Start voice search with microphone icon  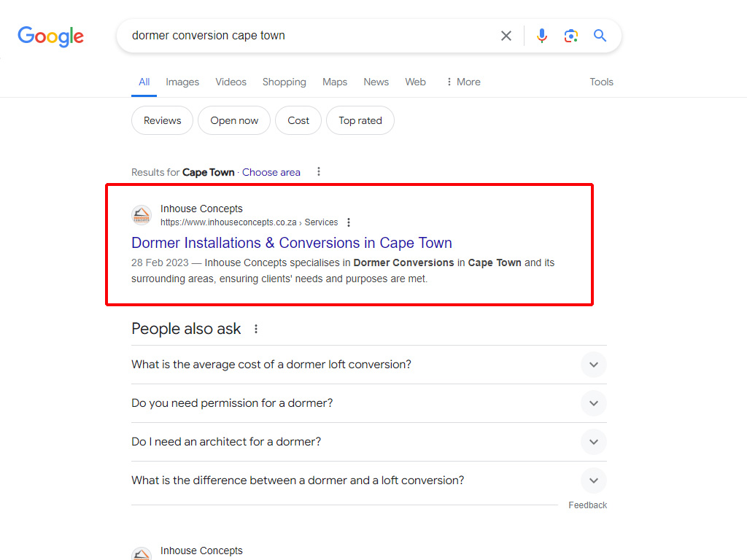point(541,36)
